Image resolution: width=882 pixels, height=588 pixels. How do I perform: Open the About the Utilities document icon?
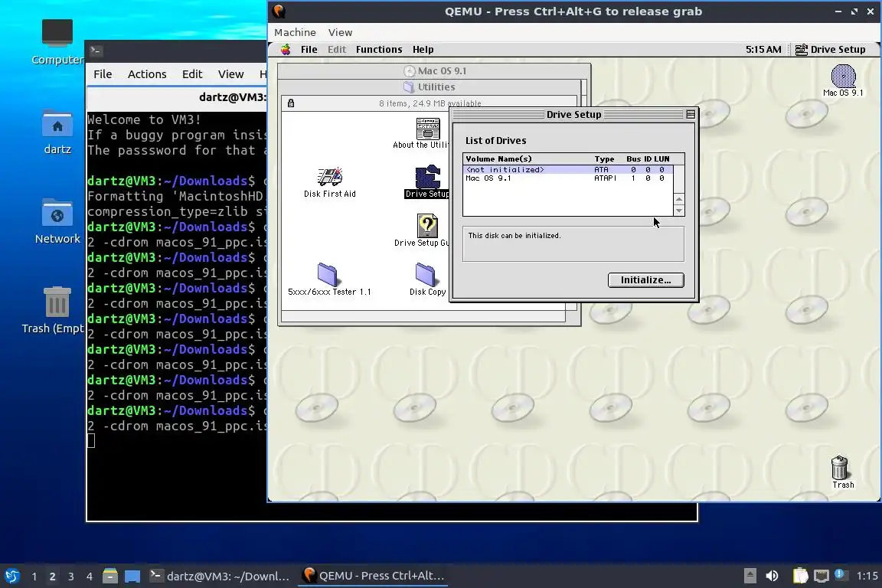coord(427,129)
